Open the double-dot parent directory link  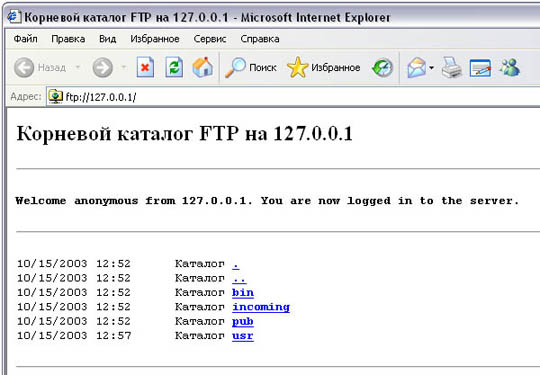point(239,278)
